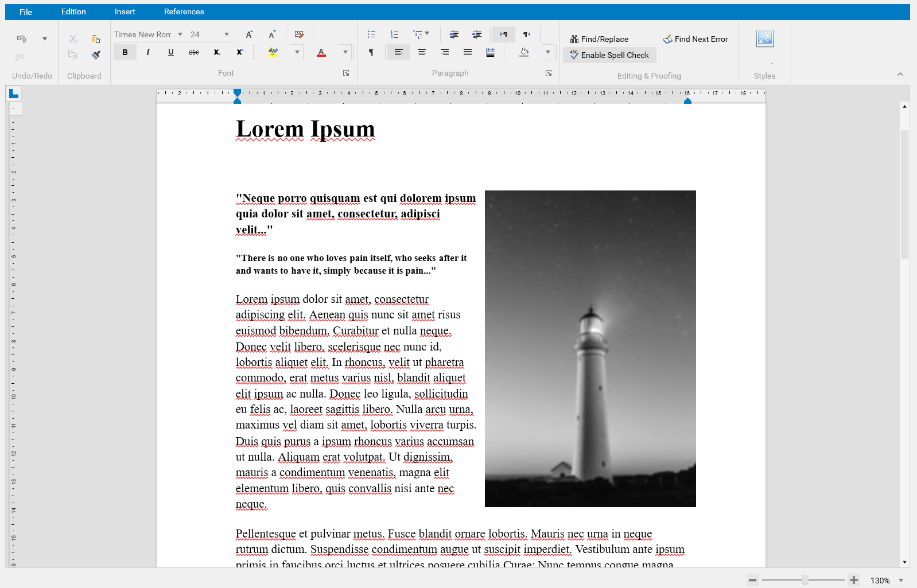
Task: Click the Paste clipboard icon
Action: pyautogui.click(x=96, y=39)
